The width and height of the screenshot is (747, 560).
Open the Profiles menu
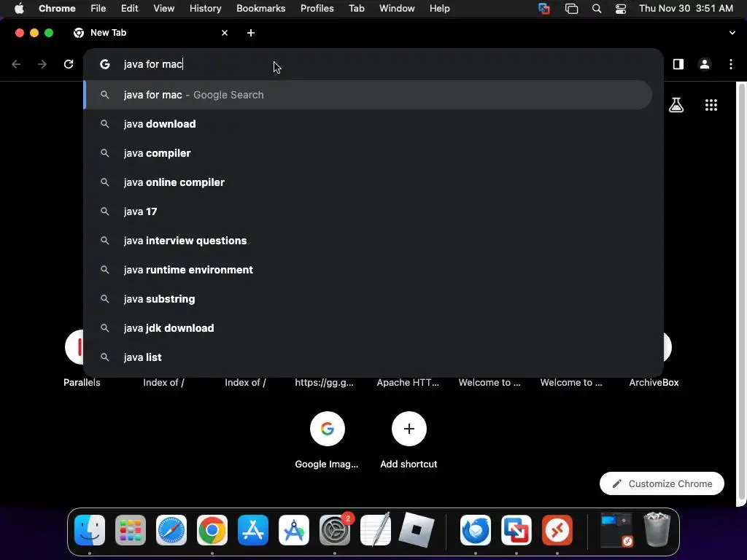click(x=317, y=9)
